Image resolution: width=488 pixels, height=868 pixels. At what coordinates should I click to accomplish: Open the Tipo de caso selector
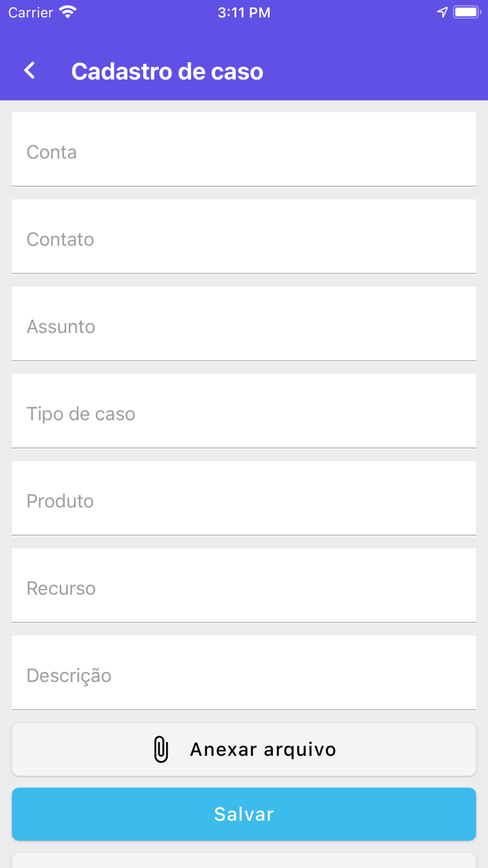(243, 411)
